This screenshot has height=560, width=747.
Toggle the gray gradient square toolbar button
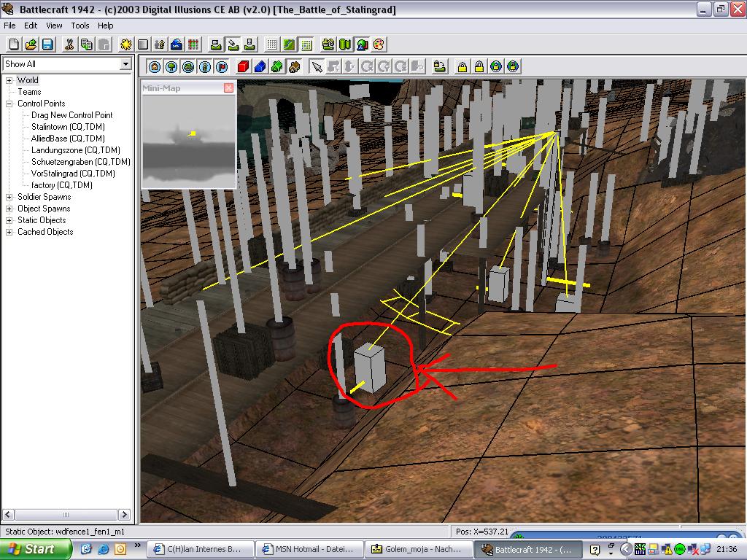pyautogui.click(x=143, y=44)
